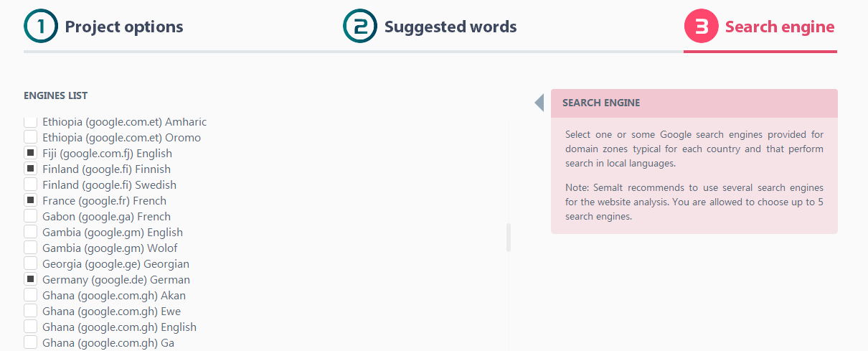
Task: Click the Search Engine info panel header
Action: pos(694,103)
